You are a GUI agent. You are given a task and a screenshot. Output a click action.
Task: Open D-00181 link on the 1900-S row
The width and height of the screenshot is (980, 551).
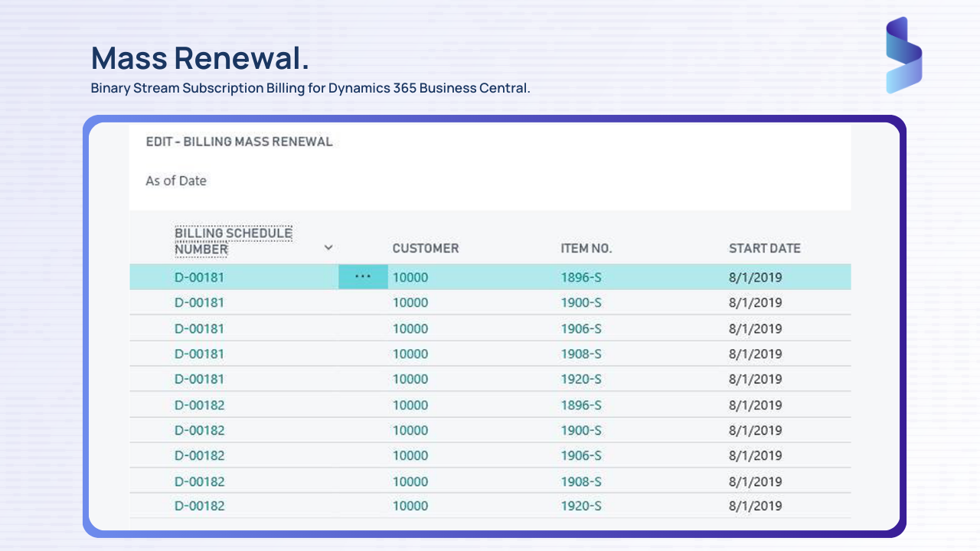[199, 302]
